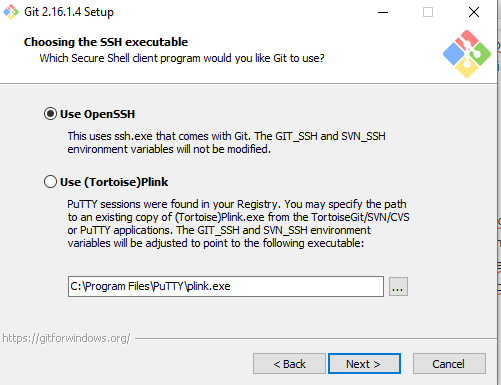
Task: Minimize the Git Setup window
Action: [x=383, y=12]
